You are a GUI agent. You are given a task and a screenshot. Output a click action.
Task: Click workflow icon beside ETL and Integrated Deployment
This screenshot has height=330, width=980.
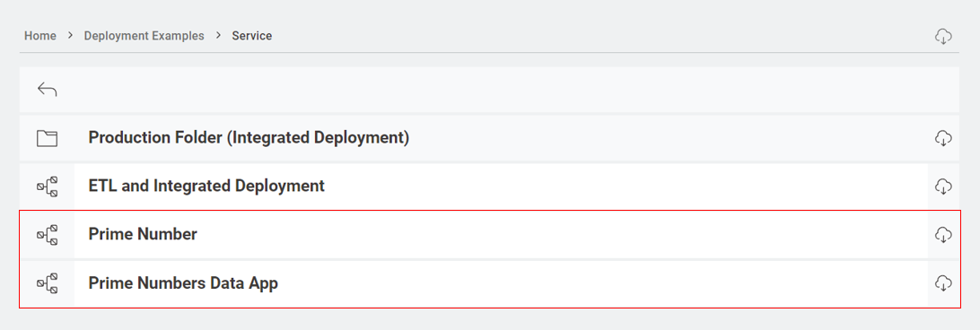click(x=47, y=187)
